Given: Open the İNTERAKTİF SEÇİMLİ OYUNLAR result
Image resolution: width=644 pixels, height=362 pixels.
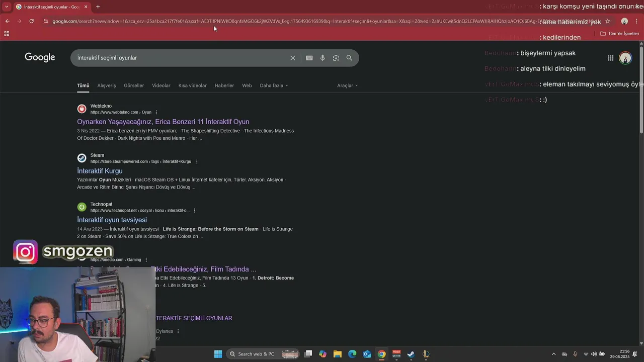Looking at the screenshot, I should 194,318.
